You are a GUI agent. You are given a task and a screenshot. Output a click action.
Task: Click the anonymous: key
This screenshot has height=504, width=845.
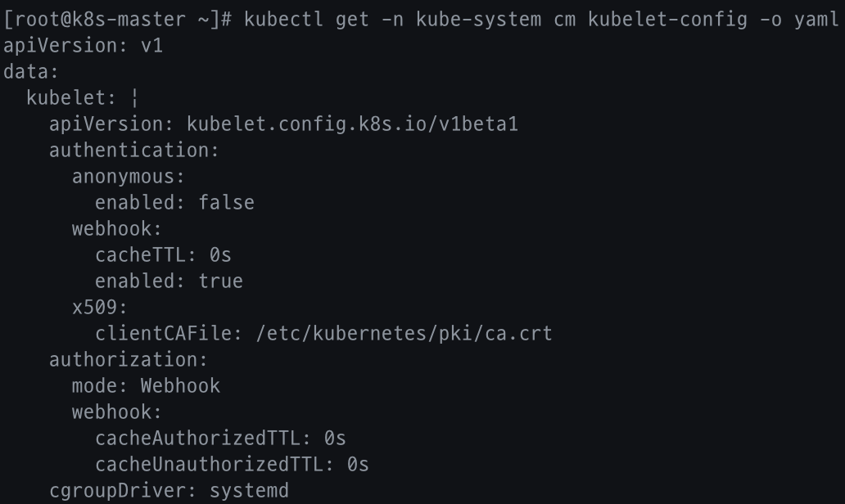click(x=129, y=177)
